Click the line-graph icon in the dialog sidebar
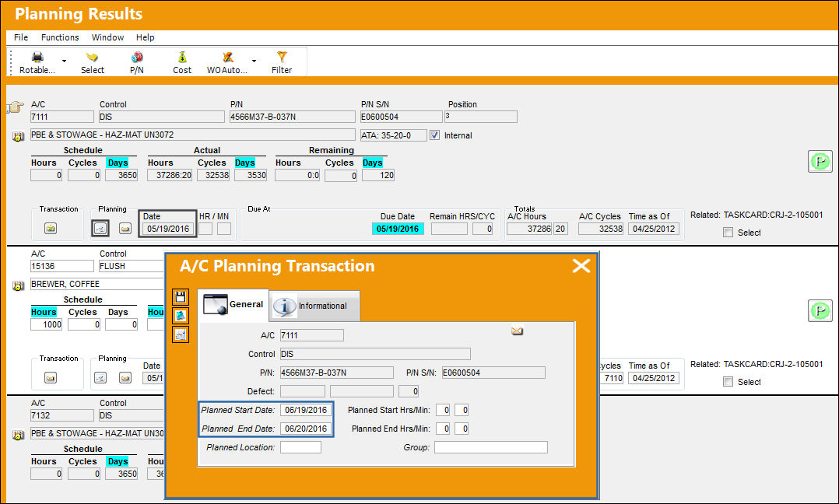This screenshot has height=504, width=839. click(181, 334)
